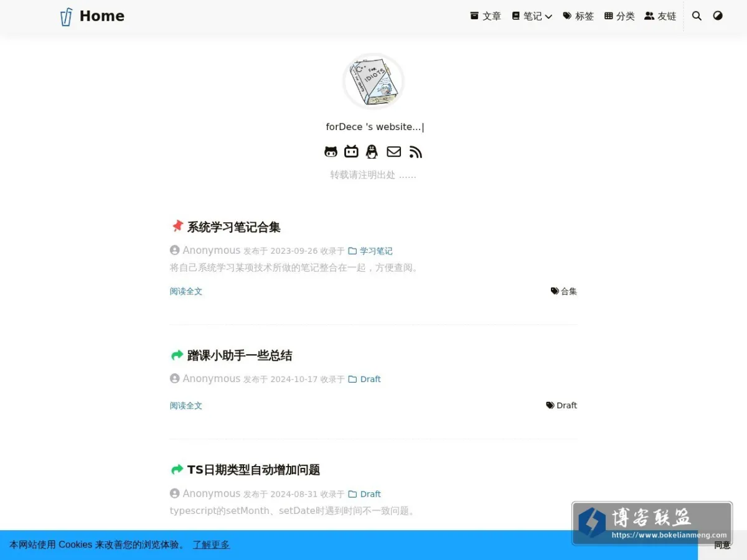
Task: Go to the 标签 tags page
Action: (x=578, y=16)
